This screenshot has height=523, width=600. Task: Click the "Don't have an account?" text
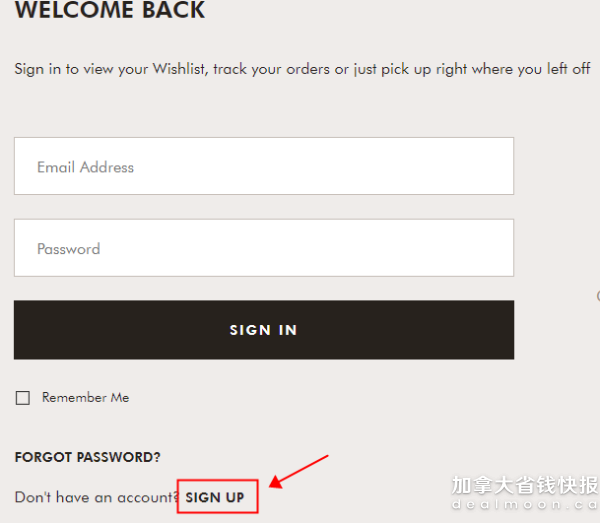pyautogui.click(x=97, y=497)
